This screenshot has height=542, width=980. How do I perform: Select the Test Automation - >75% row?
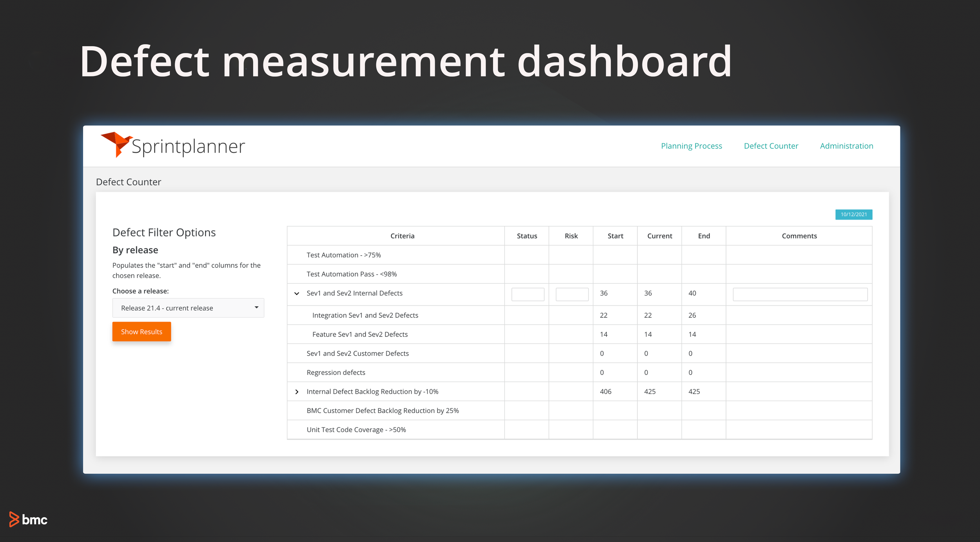(344, 255)
